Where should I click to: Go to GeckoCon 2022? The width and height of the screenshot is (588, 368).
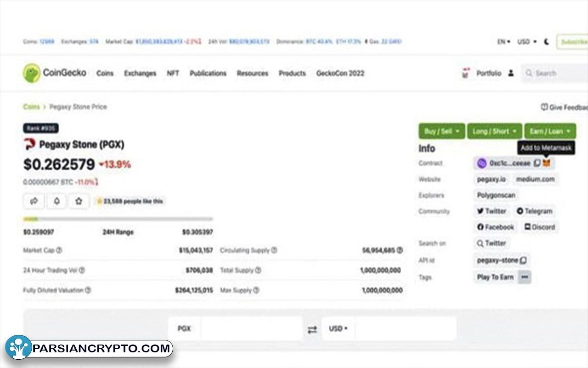pyautogui.click(x=340, y=73)
